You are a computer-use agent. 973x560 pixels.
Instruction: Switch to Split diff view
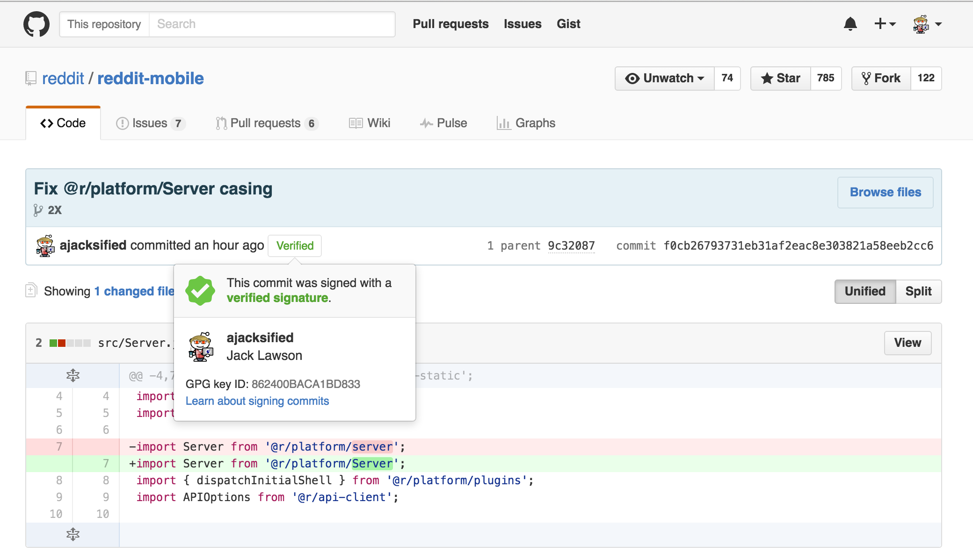coord(918,291)
